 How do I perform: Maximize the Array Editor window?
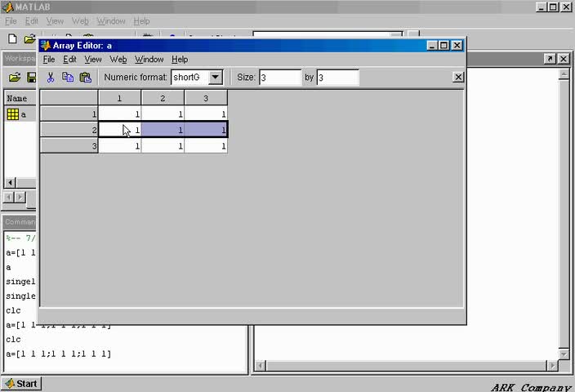444,46
